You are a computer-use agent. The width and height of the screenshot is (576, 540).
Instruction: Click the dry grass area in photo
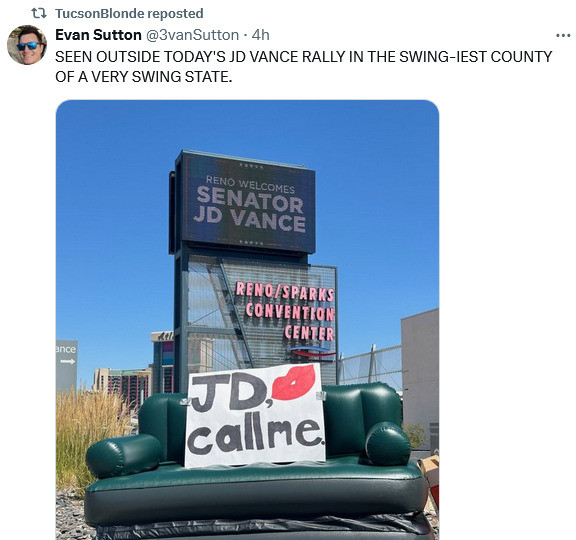(x=86, y=437)
